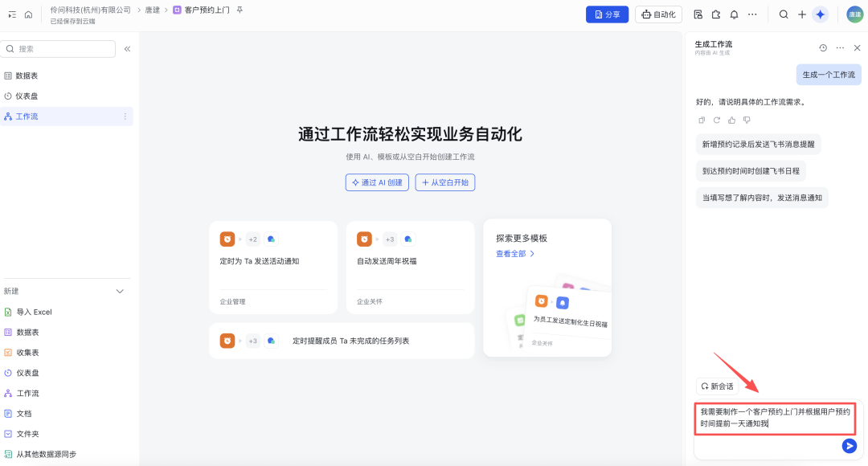Screen dimensions: 868x466
Task: Click the send message arrow button
Action: [x=849, y=446]
